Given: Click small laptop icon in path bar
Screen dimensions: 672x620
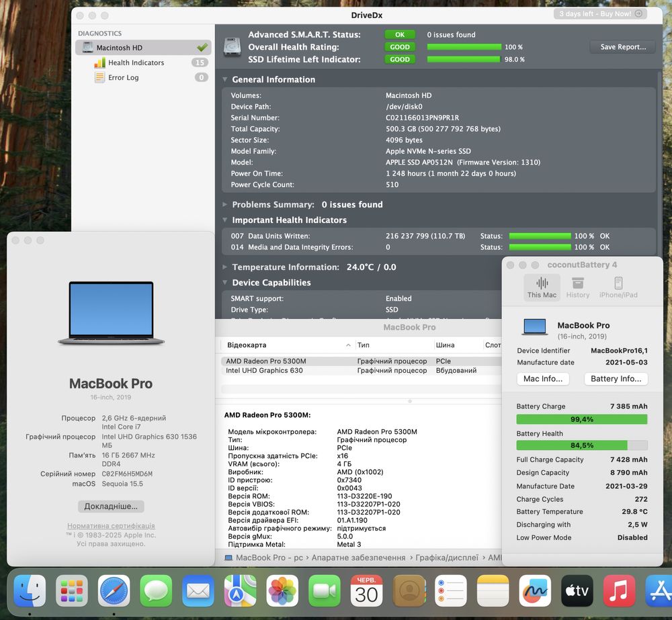Looking at the screenshot, I should tap(228, 558).
